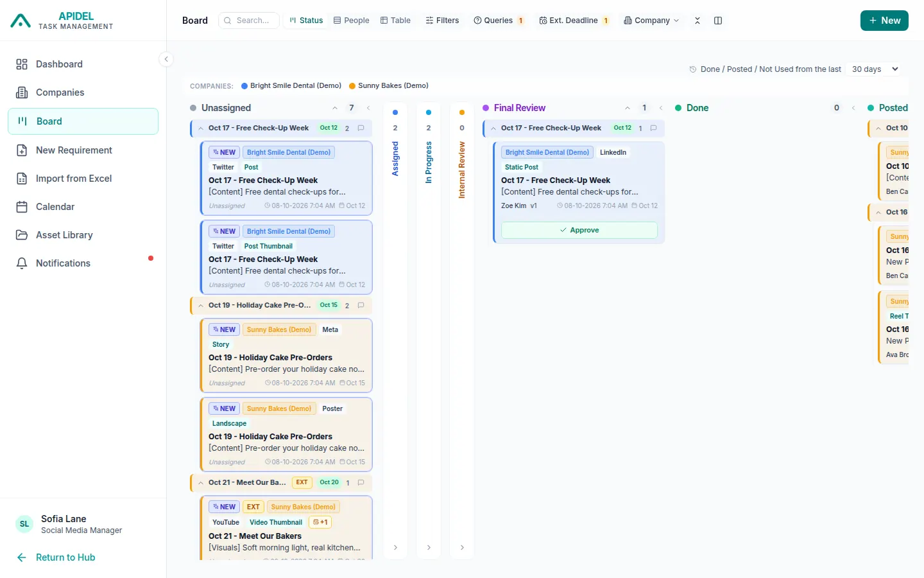Collapse the Oct 17 group in Unassigned

click(201, 128)
